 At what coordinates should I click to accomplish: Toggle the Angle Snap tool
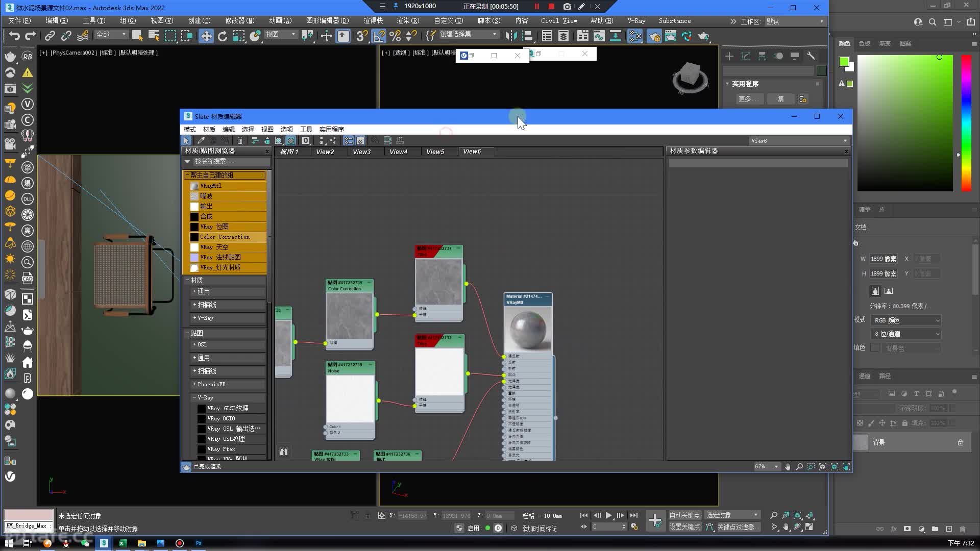point(379,36)
